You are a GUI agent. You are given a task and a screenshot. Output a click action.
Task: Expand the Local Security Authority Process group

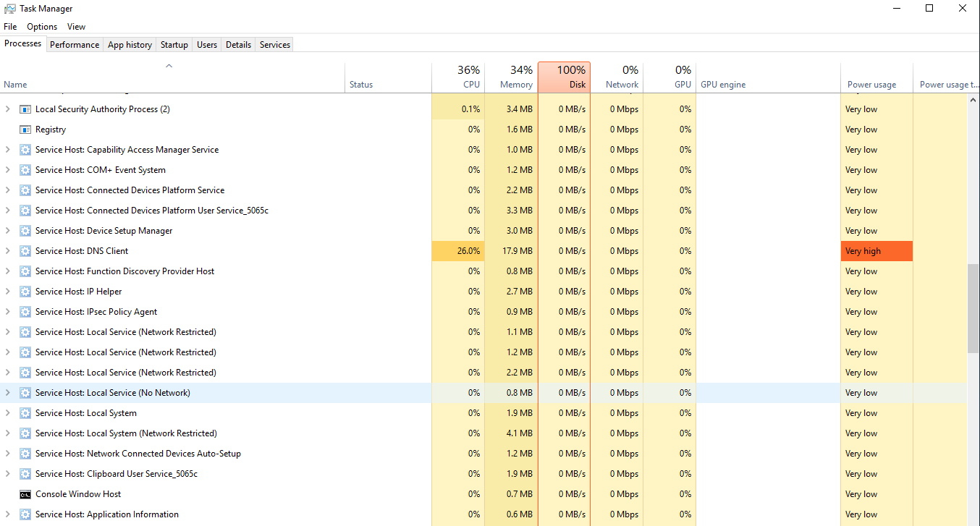click(8, 109)
